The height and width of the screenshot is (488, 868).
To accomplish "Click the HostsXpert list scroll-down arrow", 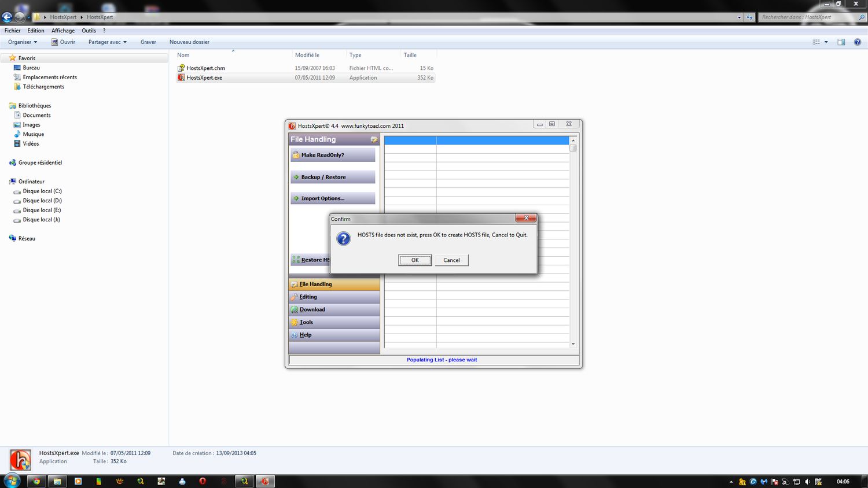I will pos(573,344).
